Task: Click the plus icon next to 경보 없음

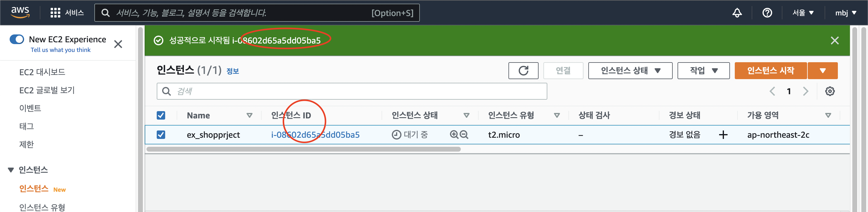Action: point(723,135)
